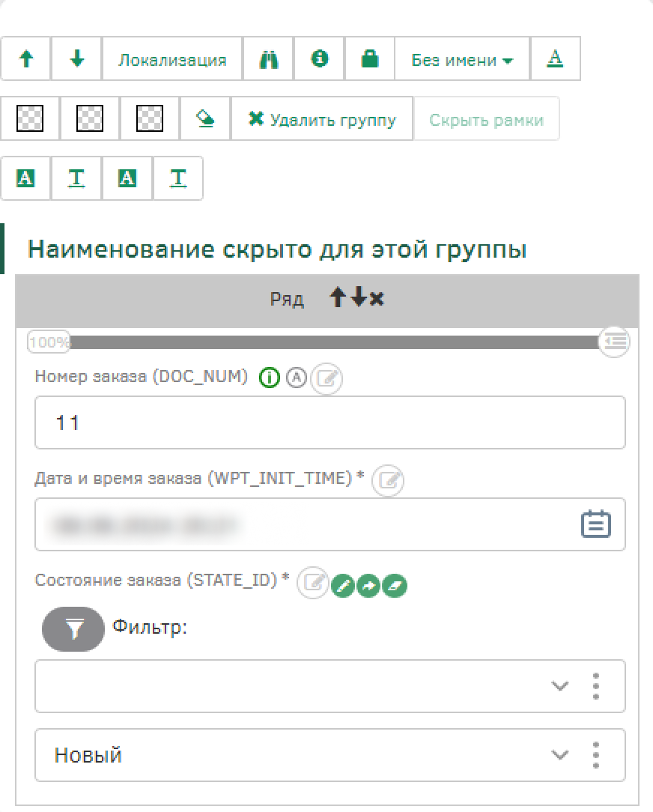Click the lock icon in toolbar
This screenshot has width=653, height=812.
370,60
